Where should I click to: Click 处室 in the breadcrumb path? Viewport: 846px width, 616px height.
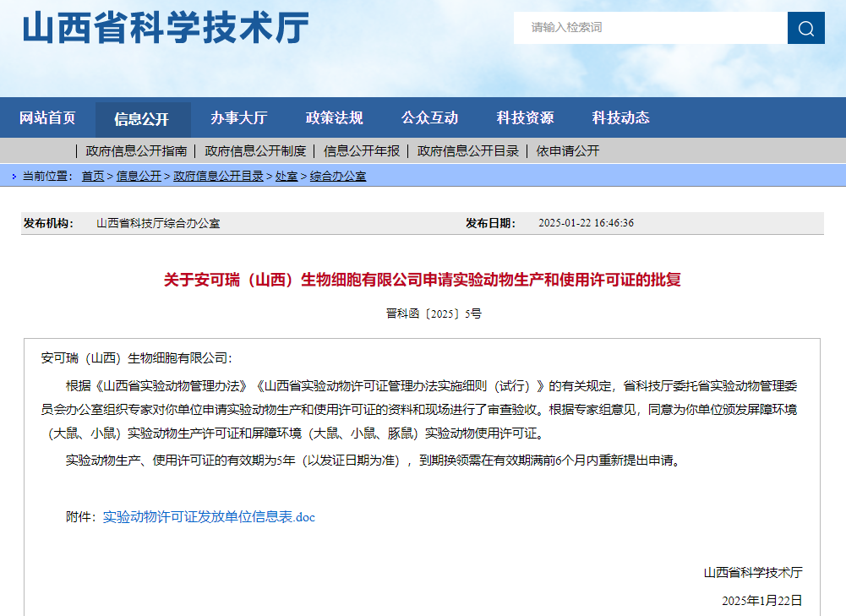[x=287, y=177]
